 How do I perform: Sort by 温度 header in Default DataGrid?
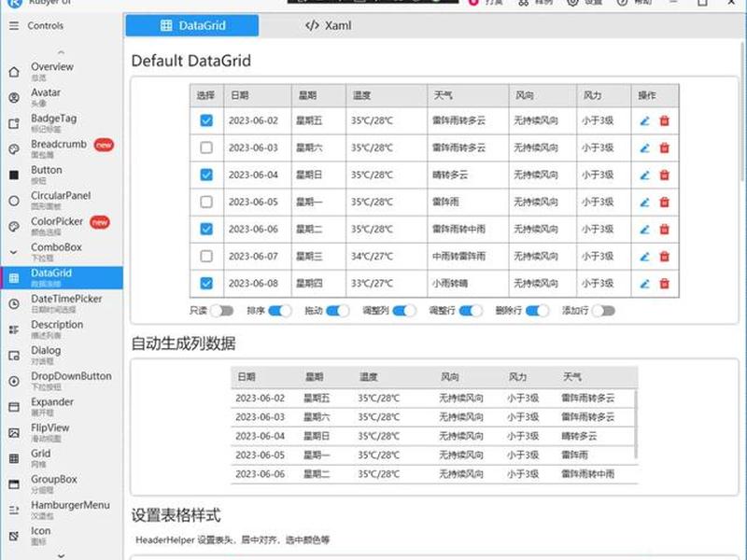click(x=387, y=96)
